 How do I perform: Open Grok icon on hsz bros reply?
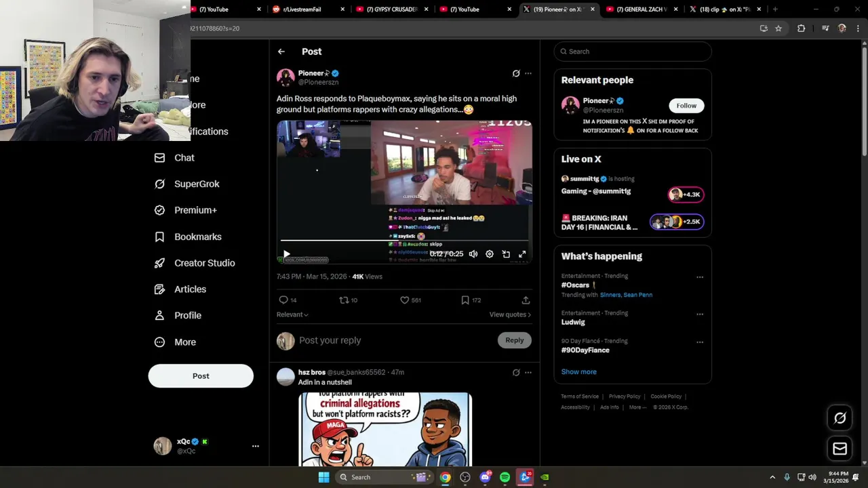tap(516, 372)
